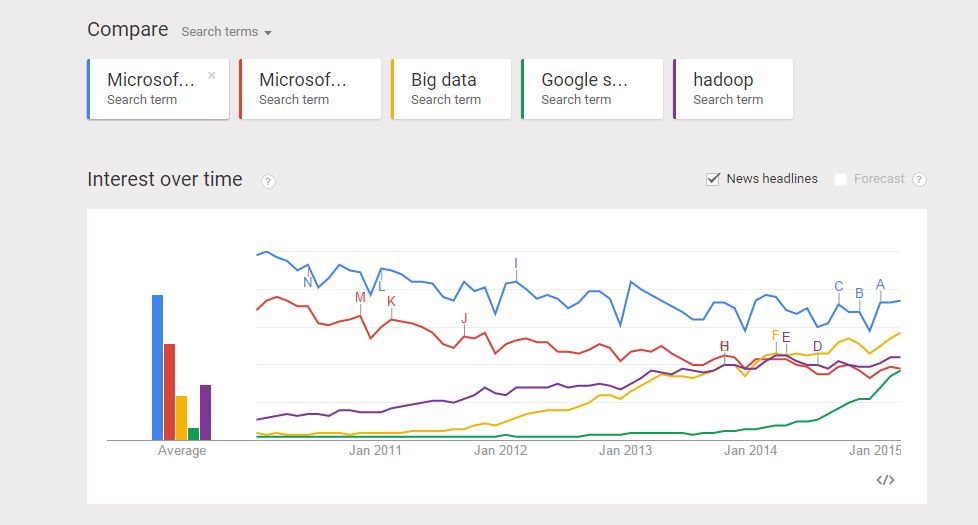Click the blue average bar

pos(157,367)
